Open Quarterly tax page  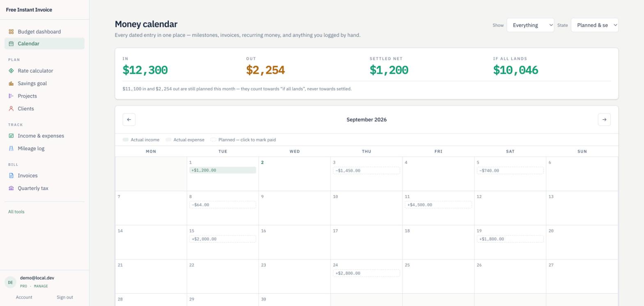pyautogui.click(x=44, y=188)
